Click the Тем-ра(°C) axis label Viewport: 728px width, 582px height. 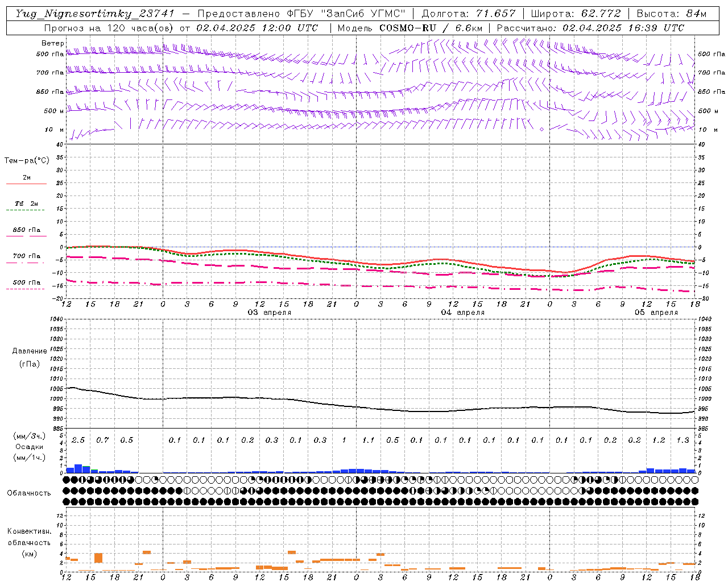(x=27, y=161)
